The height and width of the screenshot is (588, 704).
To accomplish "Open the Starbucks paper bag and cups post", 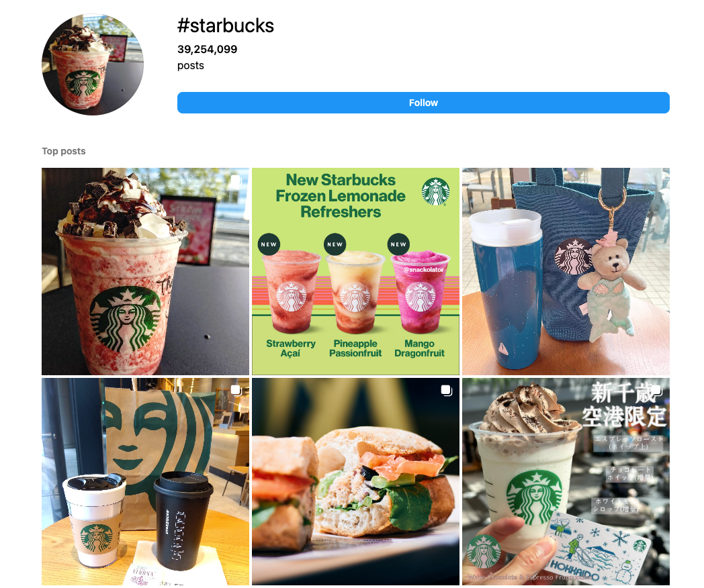I will coord(146,481).
